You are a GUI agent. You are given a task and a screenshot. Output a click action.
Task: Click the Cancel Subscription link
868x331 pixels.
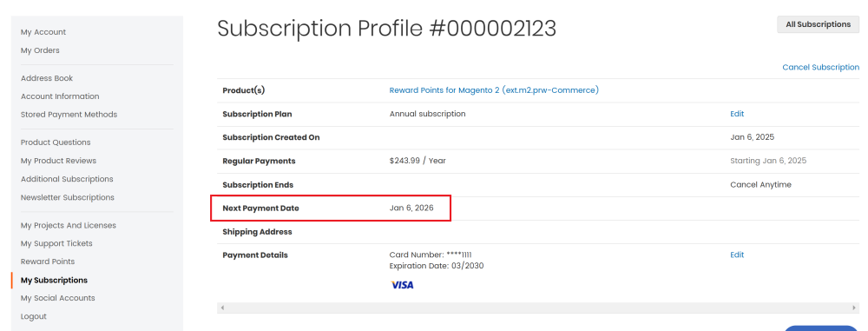(x=820, y=67)
